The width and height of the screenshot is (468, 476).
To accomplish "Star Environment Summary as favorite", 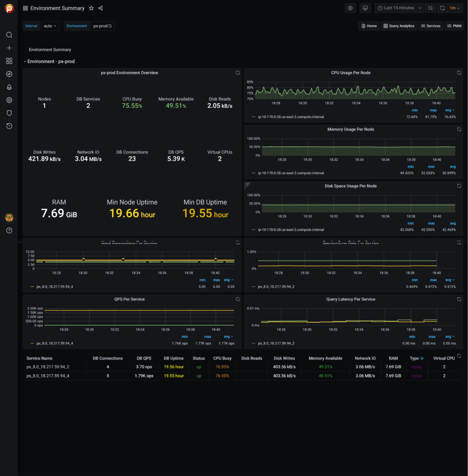I will pyautogui.click(x=91, y=8).
